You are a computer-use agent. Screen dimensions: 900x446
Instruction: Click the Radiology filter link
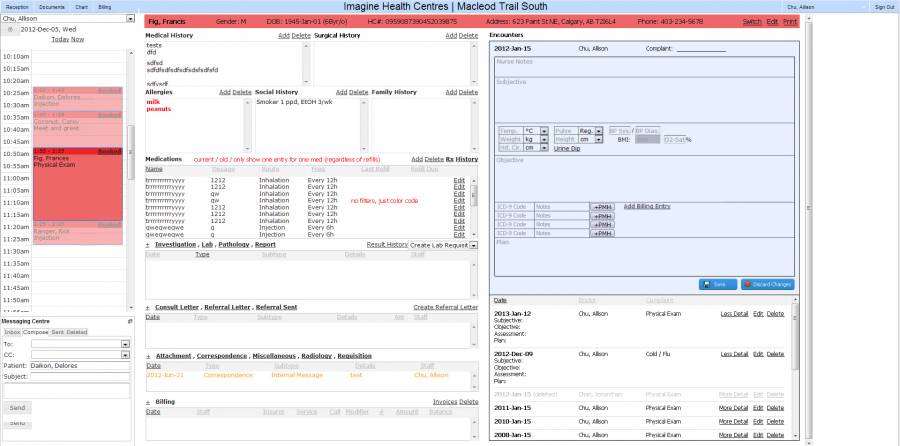[x=317, y=356]
